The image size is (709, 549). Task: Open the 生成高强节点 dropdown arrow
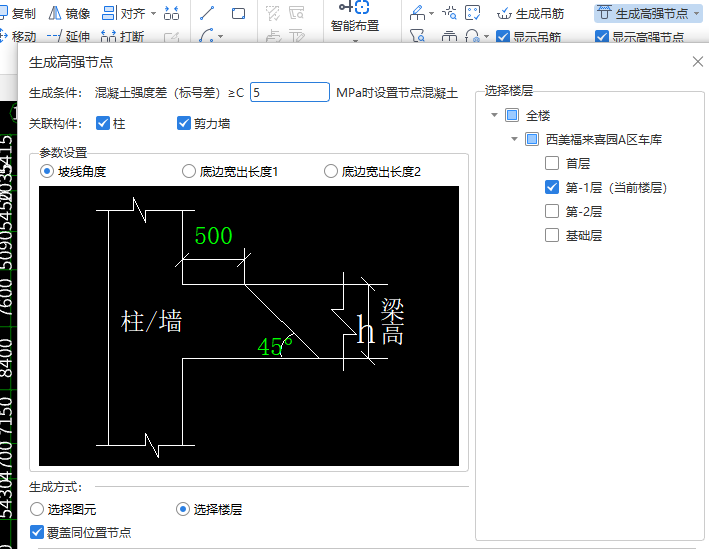(696, 14)
